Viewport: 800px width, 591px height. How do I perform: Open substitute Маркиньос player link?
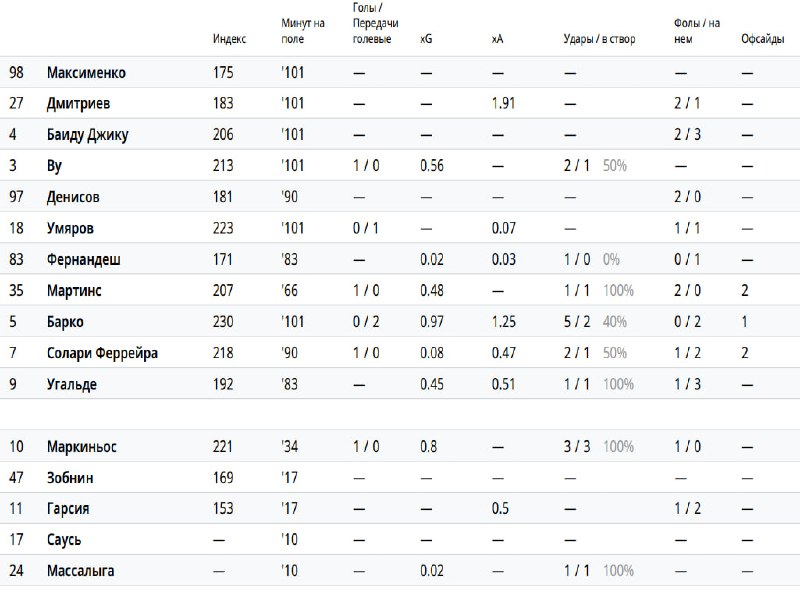point(82,447)
